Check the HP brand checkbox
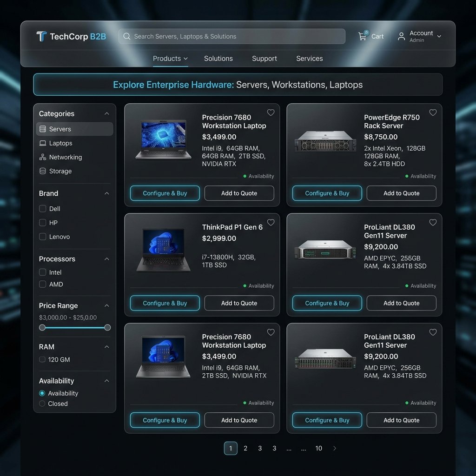 (x=42, y=223)
